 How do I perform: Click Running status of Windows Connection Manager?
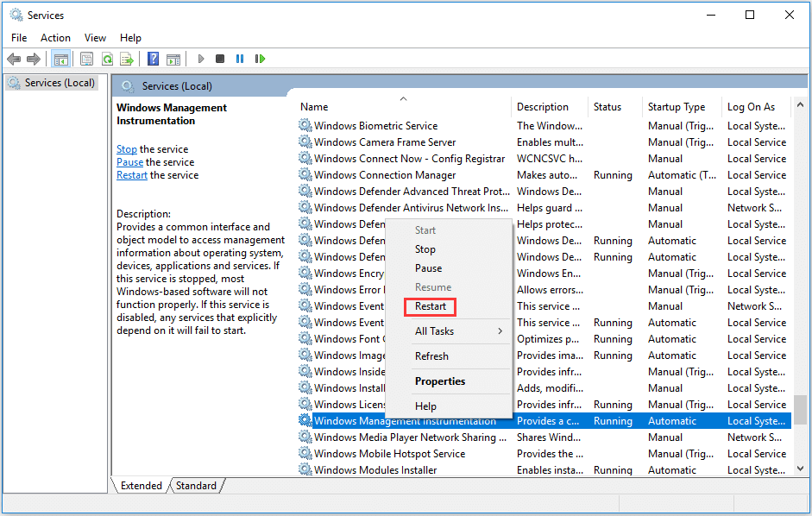(x=613, y=175)
